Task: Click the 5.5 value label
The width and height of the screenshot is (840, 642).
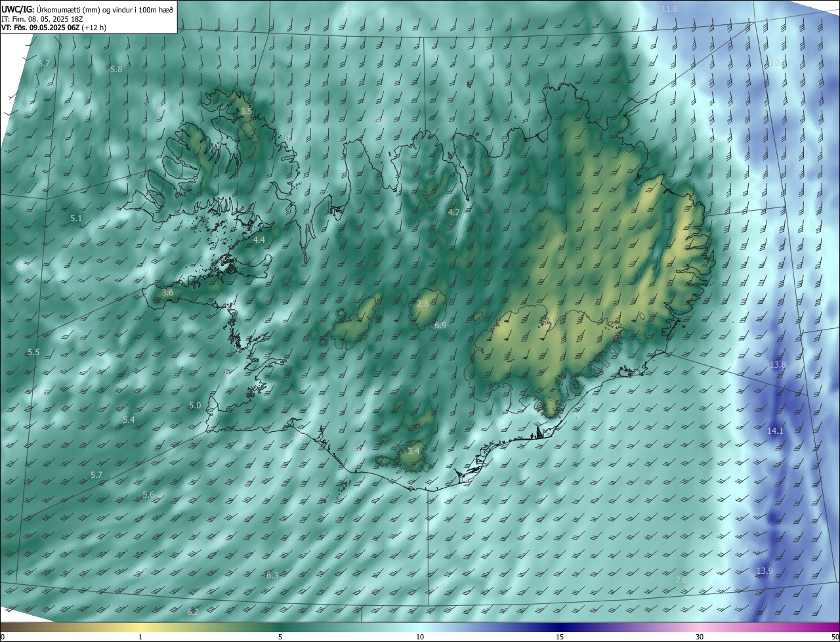Action: click(x=34, y=353)
